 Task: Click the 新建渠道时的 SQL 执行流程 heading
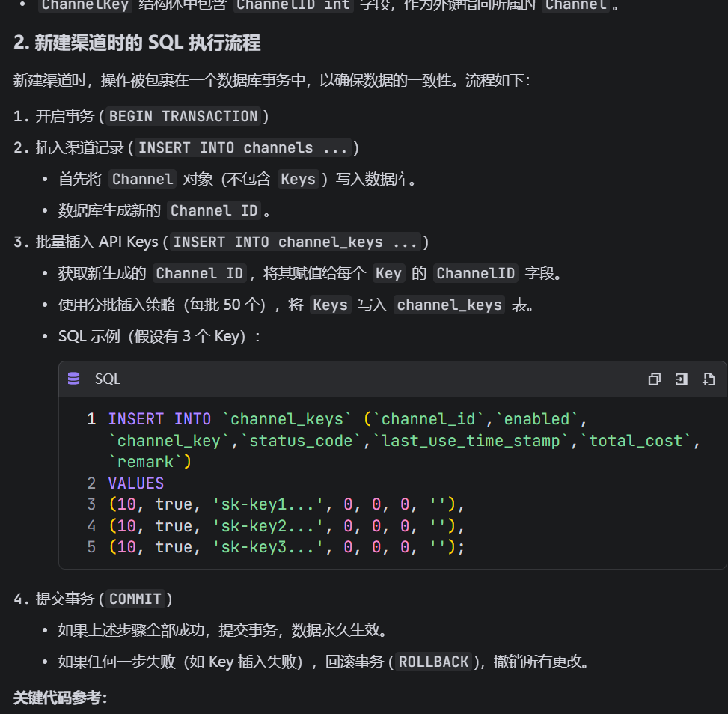pyautogui.click(x=137, y=43)
